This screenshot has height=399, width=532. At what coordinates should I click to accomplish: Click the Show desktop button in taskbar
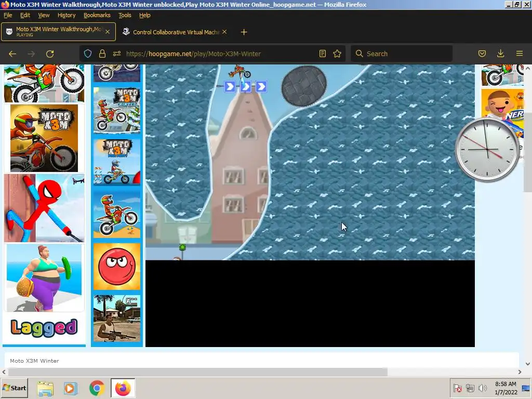[x=526, y=388]
